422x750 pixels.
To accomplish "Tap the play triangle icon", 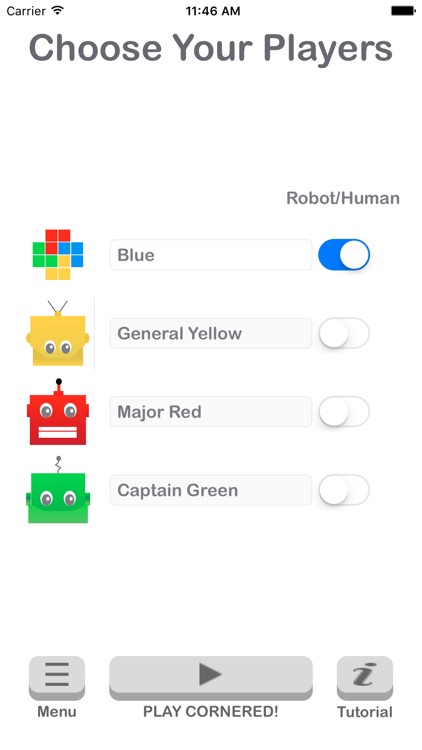I will coord(211,674).
